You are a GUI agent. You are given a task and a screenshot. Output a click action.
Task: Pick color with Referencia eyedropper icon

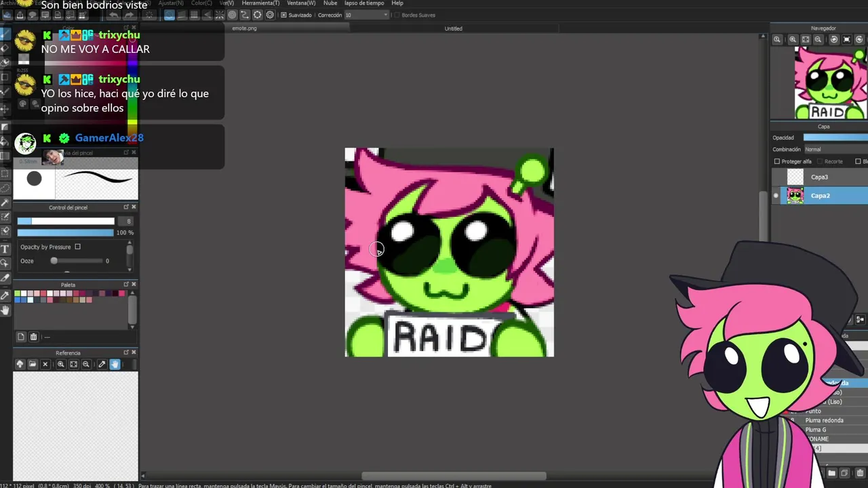[102, 364]
